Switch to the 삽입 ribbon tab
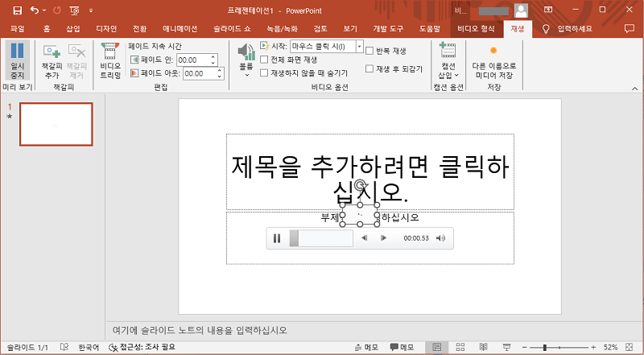Viewport: 644px width, 355px height. [73, 29]
